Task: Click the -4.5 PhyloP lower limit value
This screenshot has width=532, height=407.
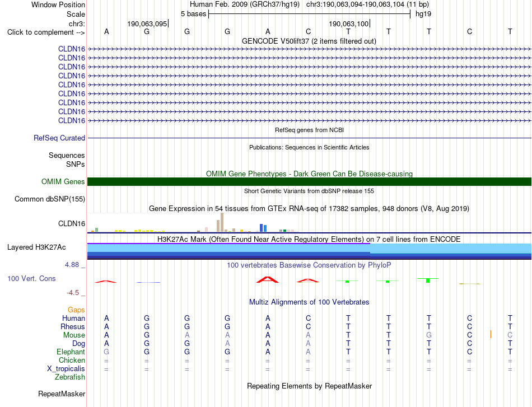Action: [x=73, y=293]
